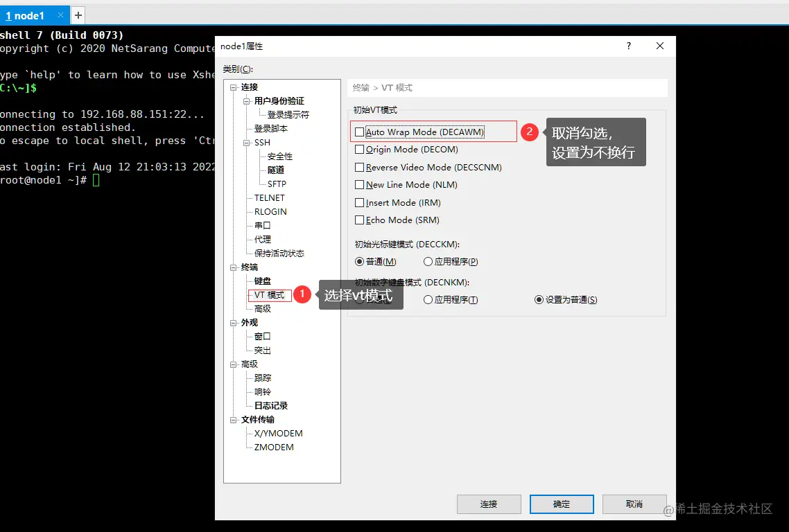Toggle Auto Wrap Mode (DECAWM) checkbox

click(x=359, y=132)
